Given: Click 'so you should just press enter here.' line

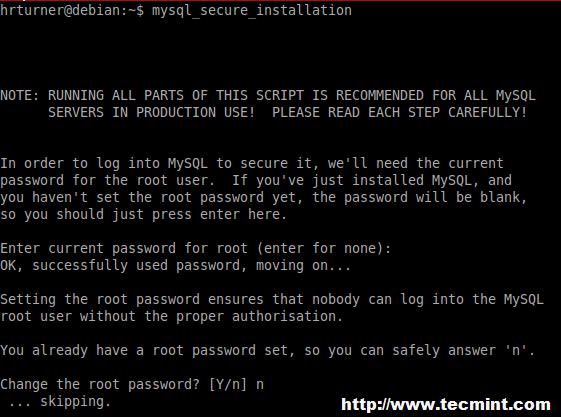Looking at the screenshot, I should tap(143, 215).
